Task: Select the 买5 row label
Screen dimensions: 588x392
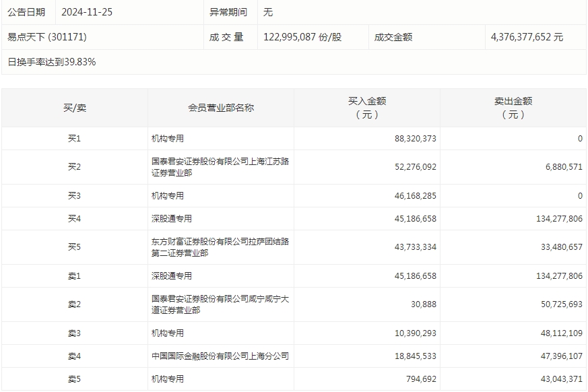Action: (74, 247)
